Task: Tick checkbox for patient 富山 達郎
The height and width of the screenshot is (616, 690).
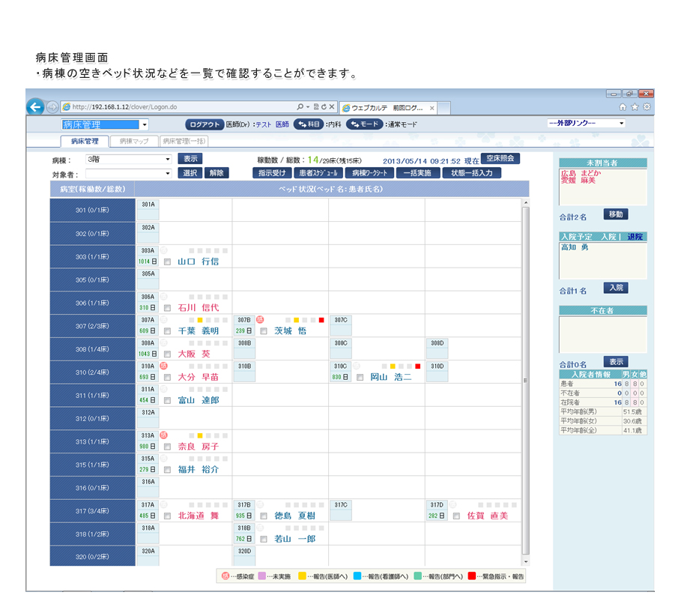Action: coord(167,401)
